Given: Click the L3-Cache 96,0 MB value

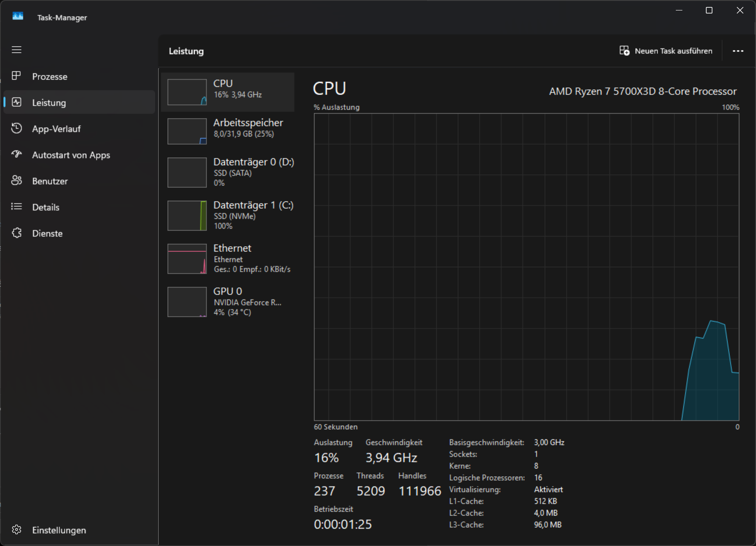Looking at the screenshot, I should (x=548, y=525).
